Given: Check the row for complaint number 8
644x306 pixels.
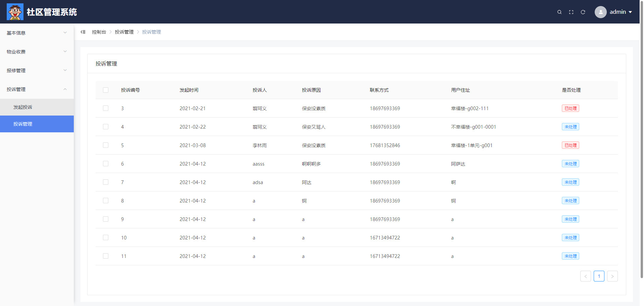Looking at the screenshot, I should (106, 201).
